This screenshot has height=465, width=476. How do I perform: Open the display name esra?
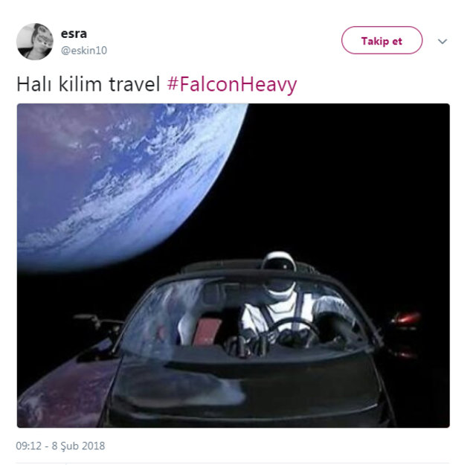[74, 33]
